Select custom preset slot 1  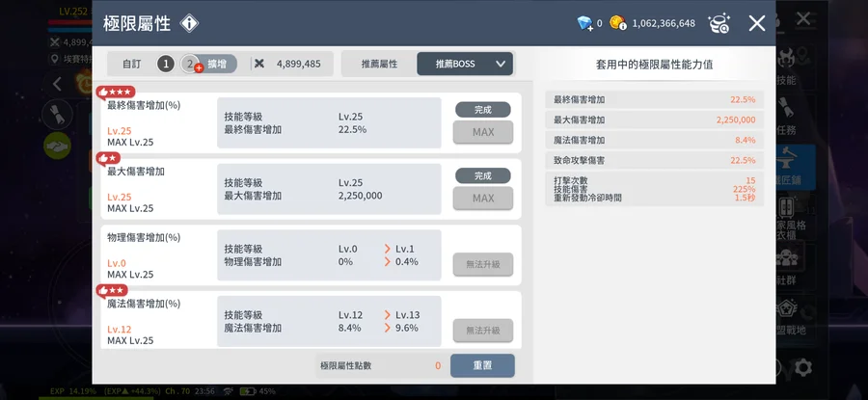tap(166, 64)
